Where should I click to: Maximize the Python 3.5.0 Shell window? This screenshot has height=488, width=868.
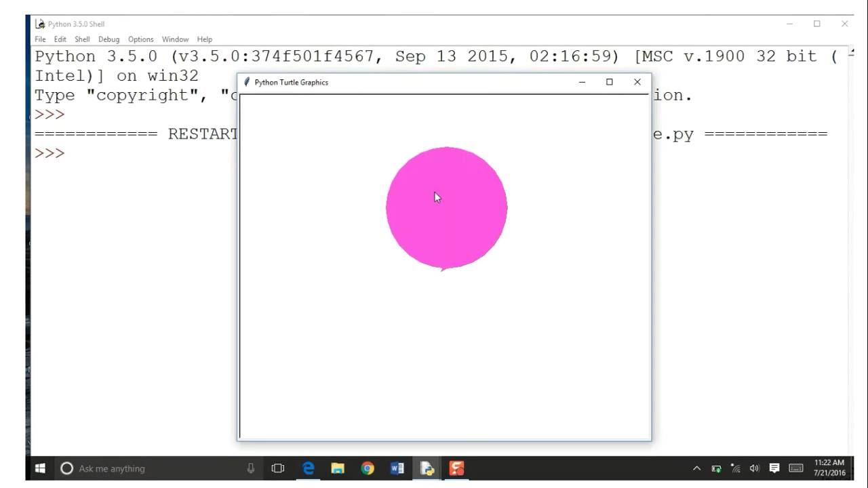(817, 24)
